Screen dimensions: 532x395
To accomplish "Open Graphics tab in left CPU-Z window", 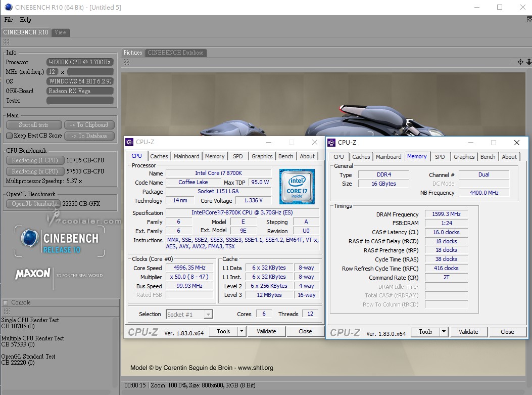I will (262, 156).
